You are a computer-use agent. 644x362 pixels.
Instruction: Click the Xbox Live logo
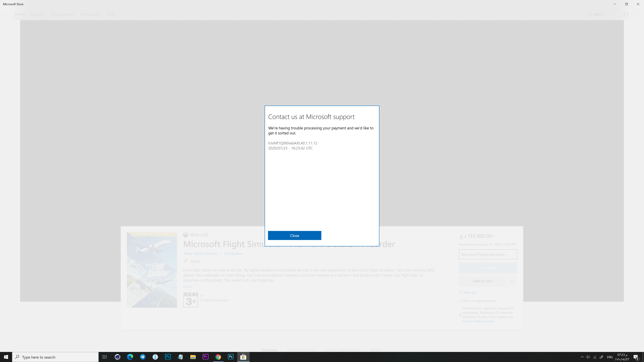[x=196, y=235]
